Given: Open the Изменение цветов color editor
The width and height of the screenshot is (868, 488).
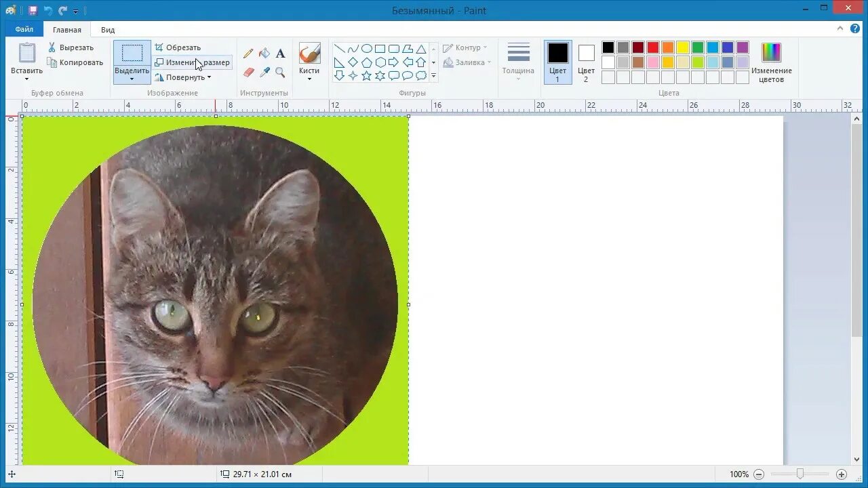Looking at the screenshot, I should (772, 63).
